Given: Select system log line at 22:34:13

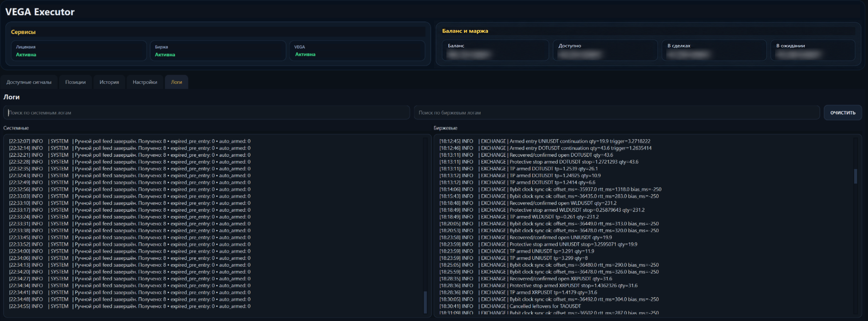Looking at the screenshot, I should [130, 265].
